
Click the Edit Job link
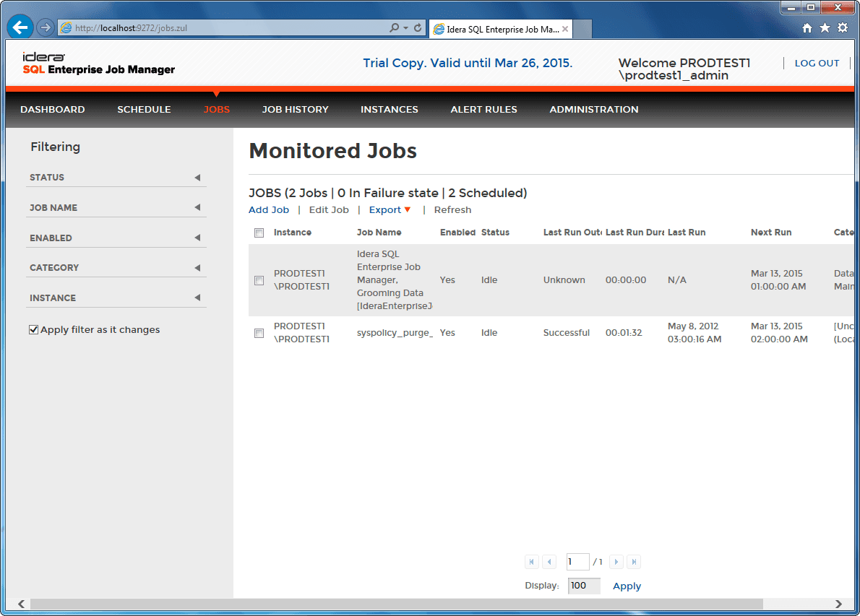[329, 210]
